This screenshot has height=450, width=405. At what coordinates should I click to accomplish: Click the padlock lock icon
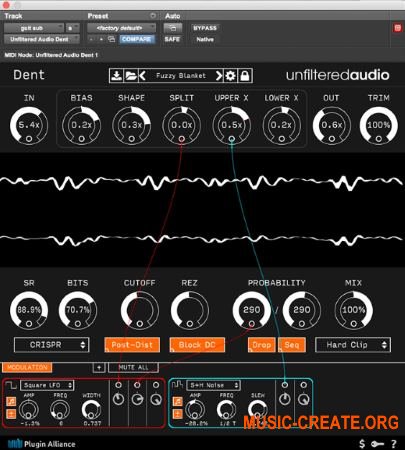245,76
